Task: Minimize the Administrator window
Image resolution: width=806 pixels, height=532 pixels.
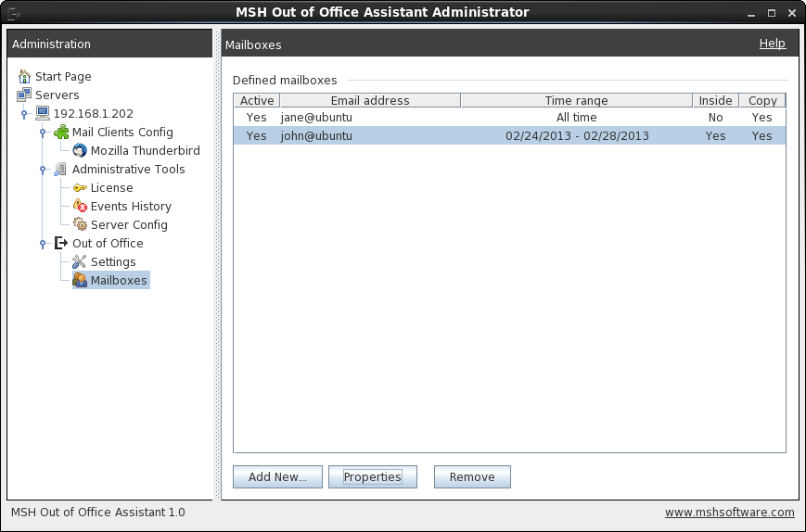Action: tap(751, 13)
